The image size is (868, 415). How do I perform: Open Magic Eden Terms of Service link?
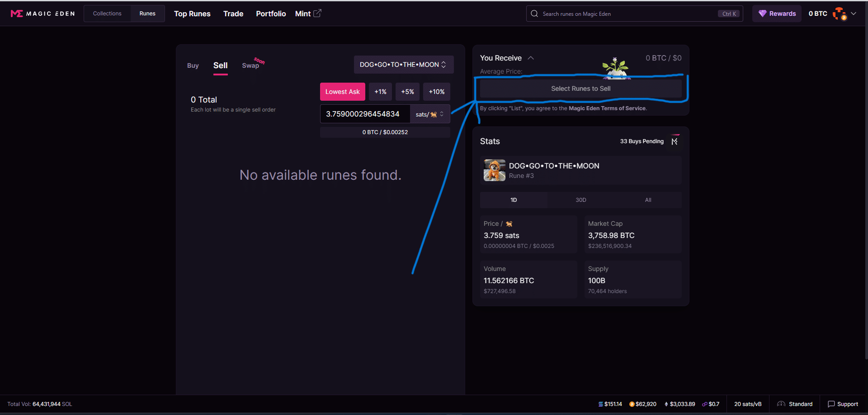[607, 108]
